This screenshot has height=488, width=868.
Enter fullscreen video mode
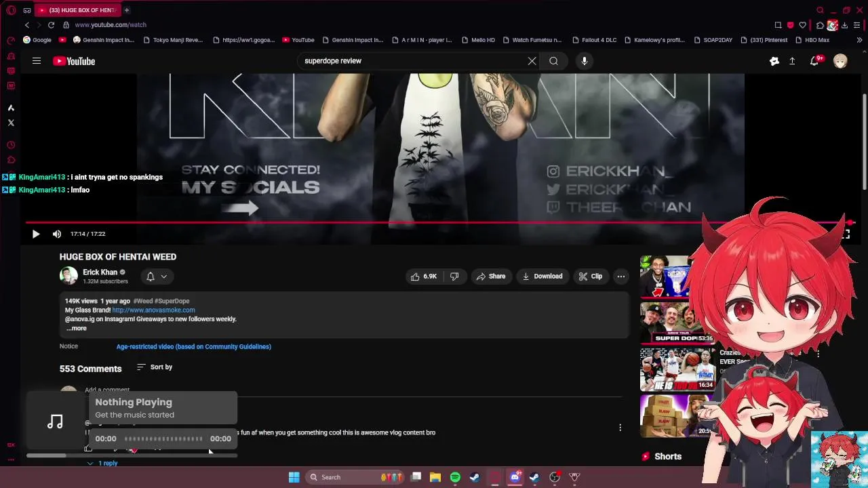[x=846, y=234]
